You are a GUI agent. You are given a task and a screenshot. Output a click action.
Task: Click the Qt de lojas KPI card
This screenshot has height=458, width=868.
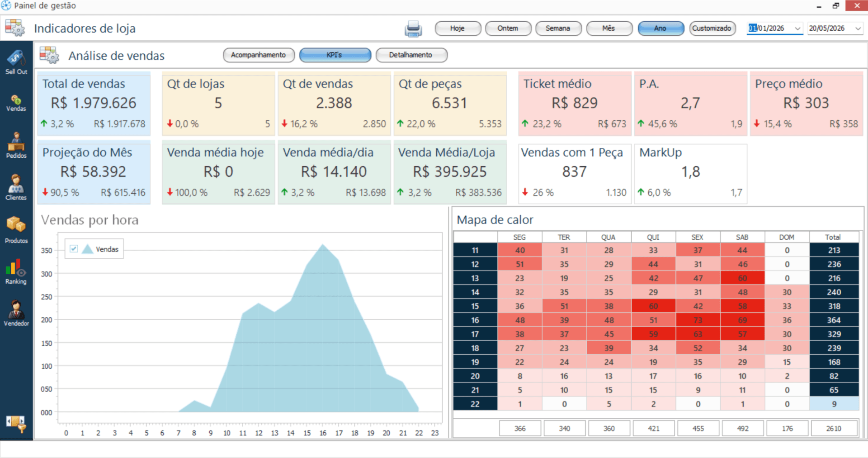tap(218, 103)
